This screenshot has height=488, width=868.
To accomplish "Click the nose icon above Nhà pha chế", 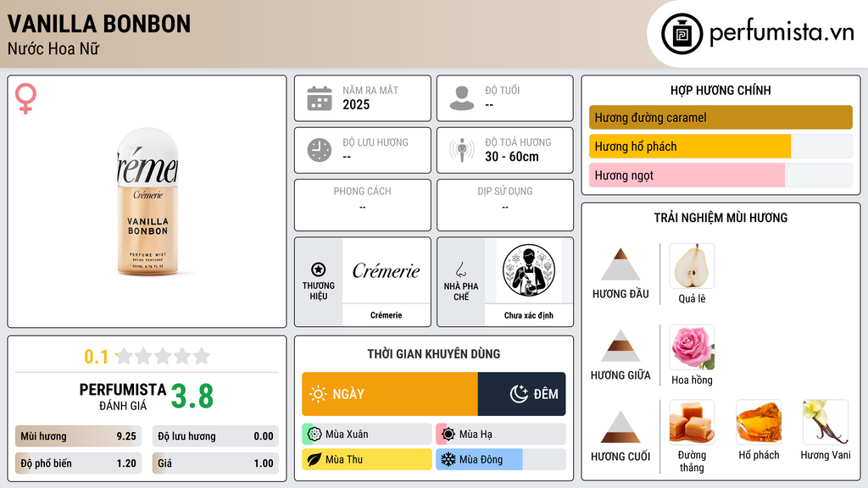I will 460,269.
